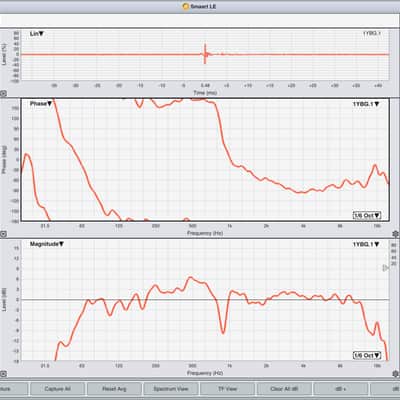Switch to Spectrum View
Image resolution: width=400 pixels, height=400 pixels.
coord(171,389)
